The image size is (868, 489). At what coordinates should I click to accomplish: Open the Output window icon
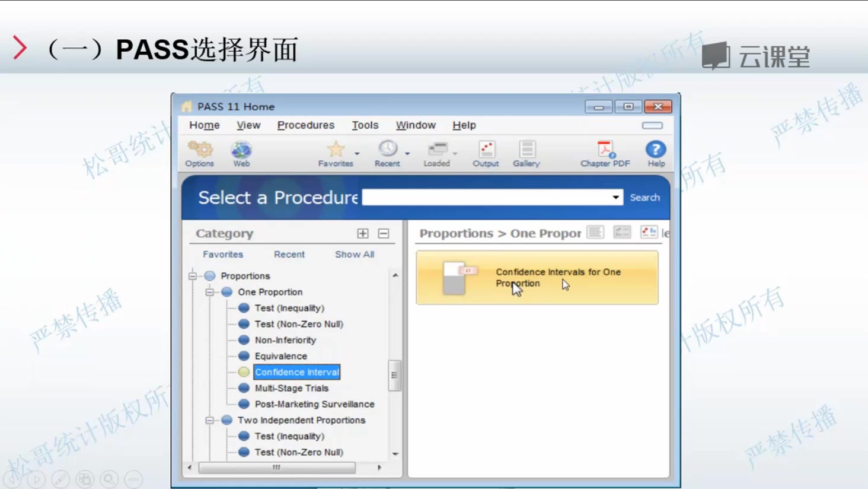pos(487,149)
